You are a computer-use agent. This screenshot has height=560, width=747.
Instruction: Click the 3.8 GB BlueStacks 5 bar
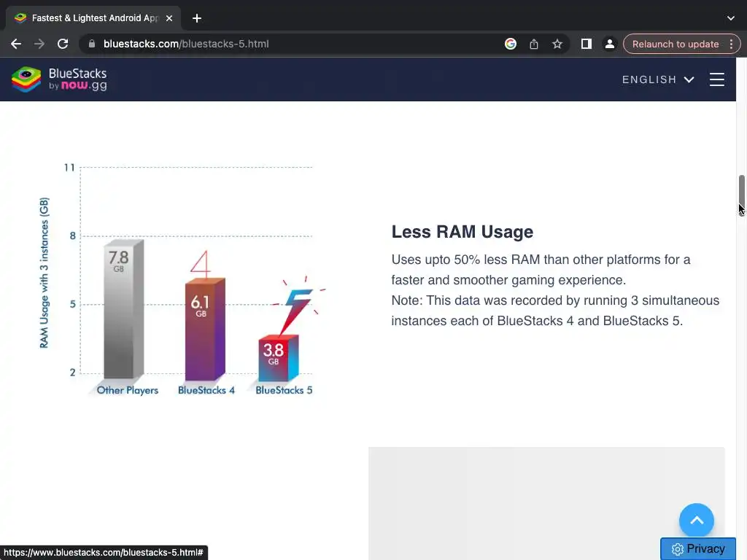[278, 358]
